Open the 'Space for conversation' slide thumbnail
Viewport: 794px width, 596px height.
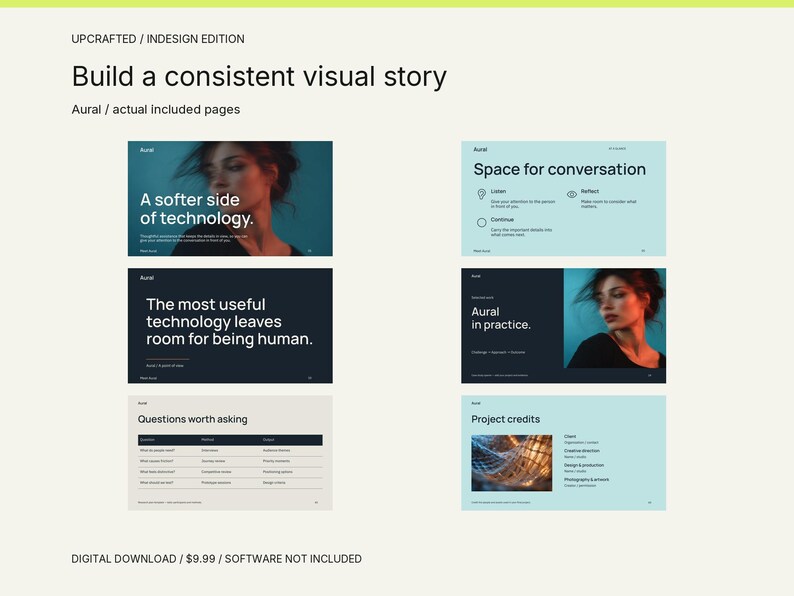pos(563,198)
